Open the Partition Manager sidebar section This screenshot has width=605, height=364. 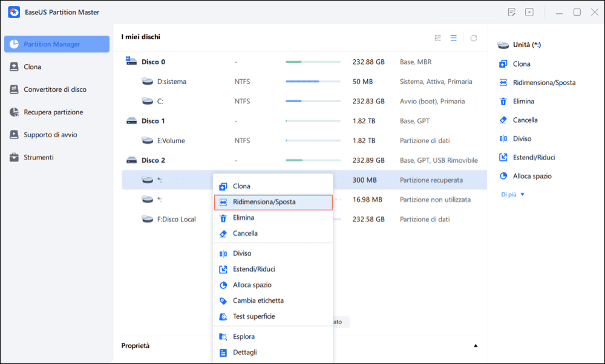pos(57,44)
